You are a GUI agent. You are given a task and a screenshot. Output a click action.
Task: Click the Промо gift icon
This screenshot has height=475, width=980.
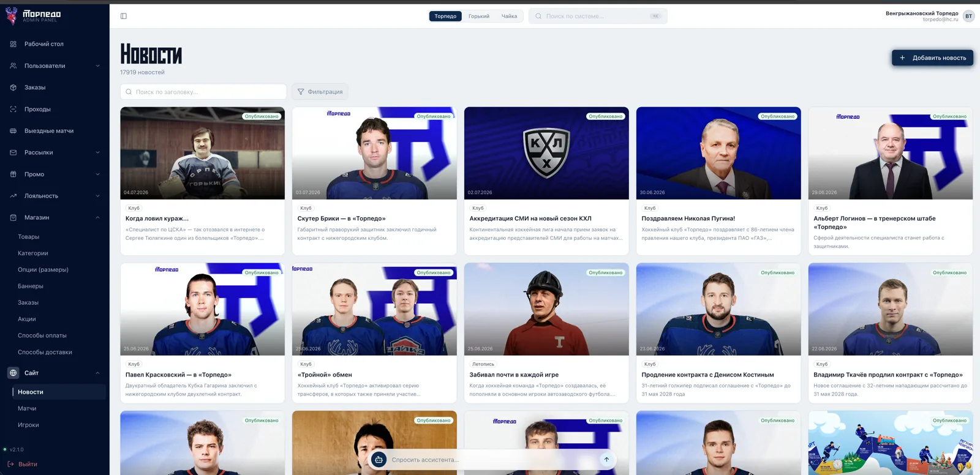coord(13,174)
